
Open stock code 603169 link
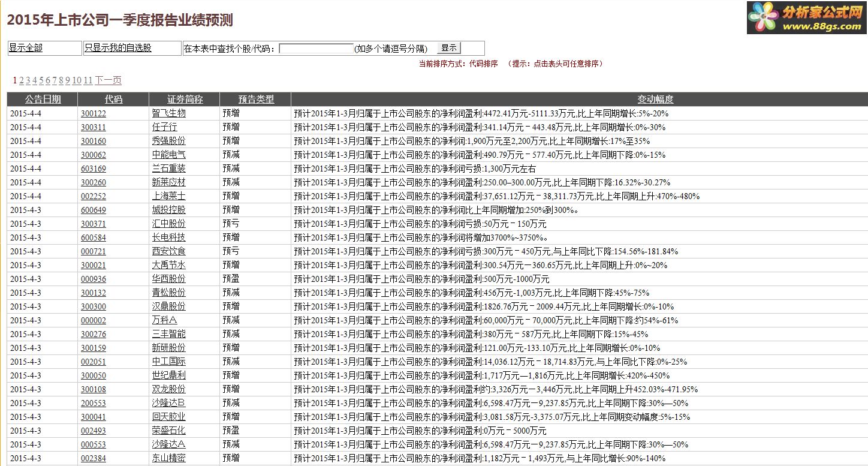94,169
